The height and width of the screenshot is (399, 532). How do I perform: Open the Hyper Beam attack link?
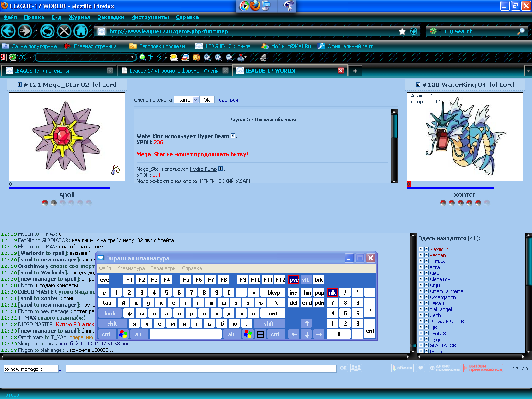tap(213, 136)
